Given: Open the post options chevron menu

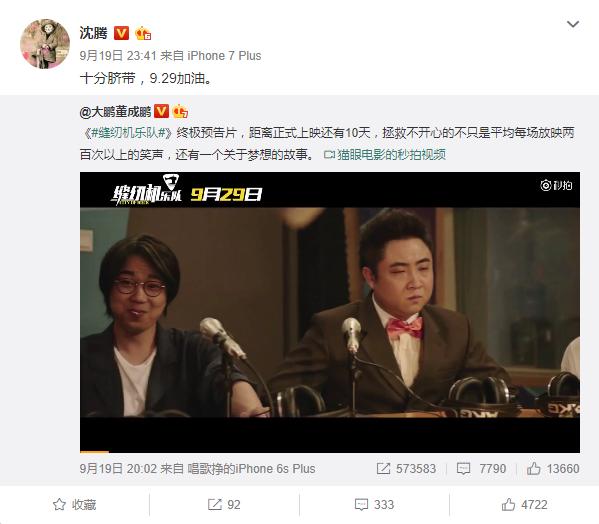Looking at the screenshot, I should pos(573,24).
